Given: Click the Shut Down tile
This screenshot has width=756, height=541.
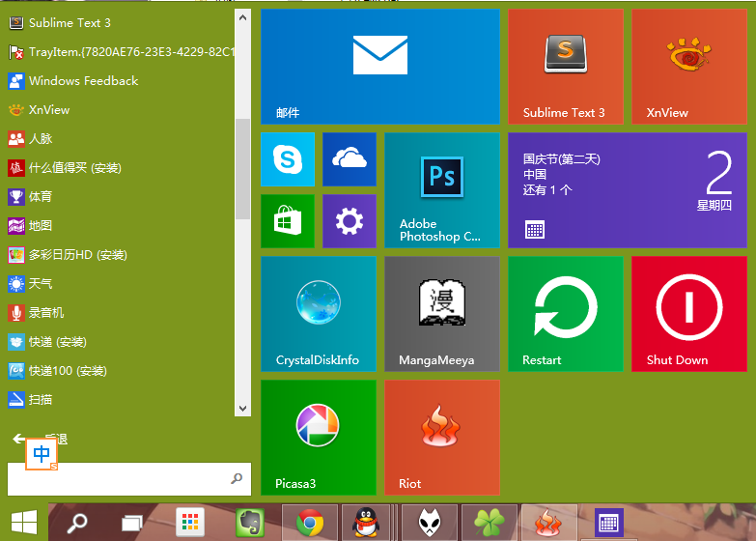Looking at the screenshot, I should coord(688,314).
